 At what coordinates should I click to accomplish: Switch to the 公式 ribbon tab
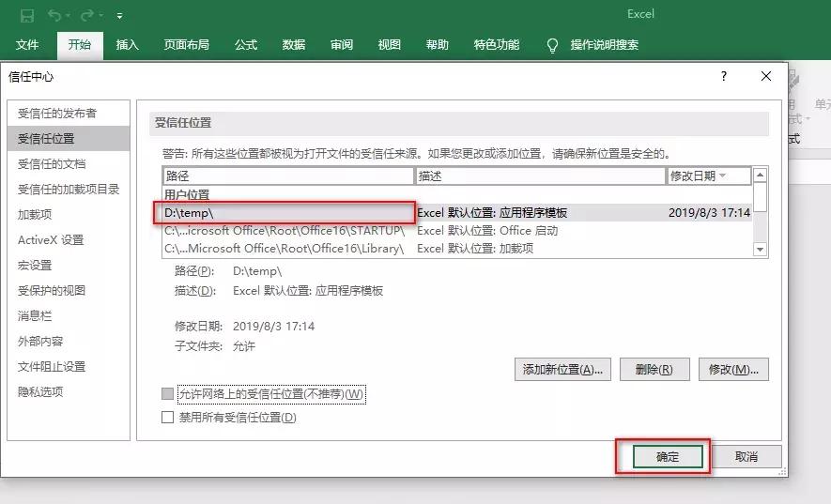click(246, 45)
